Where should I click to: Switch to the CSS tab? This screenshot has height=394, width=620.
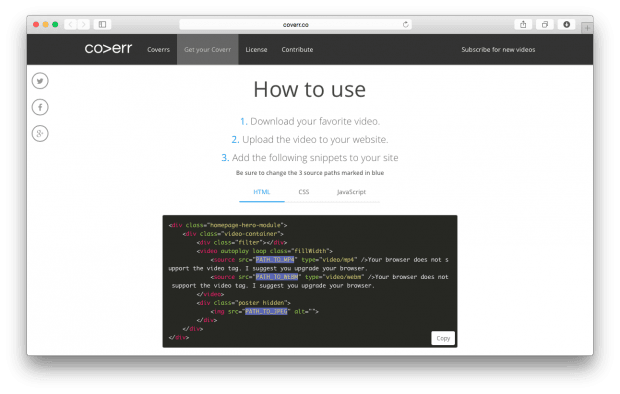point(304,192)
